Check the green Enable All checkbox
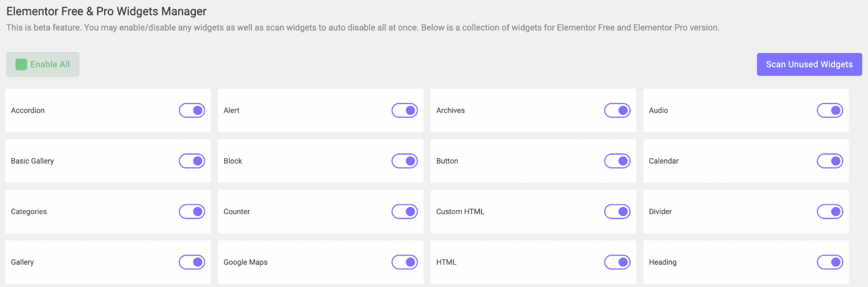The image size is (868, 287). point(21,64)
